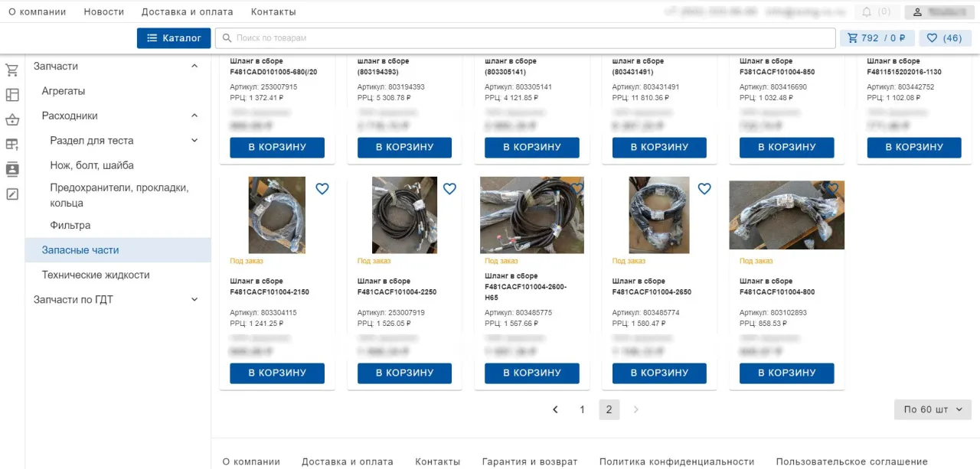
Task: Open the favorites list showing 46 items
Action: (944, 38)
